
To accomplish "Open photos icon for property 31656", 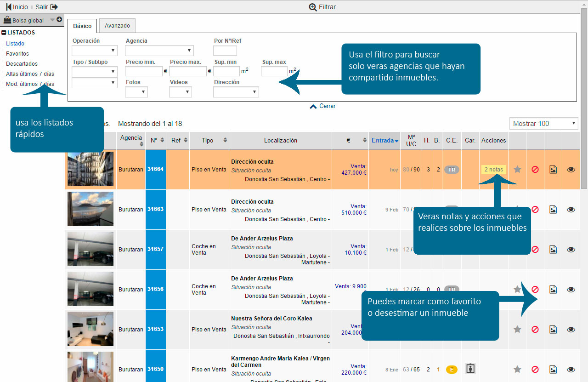I will 553,289.
